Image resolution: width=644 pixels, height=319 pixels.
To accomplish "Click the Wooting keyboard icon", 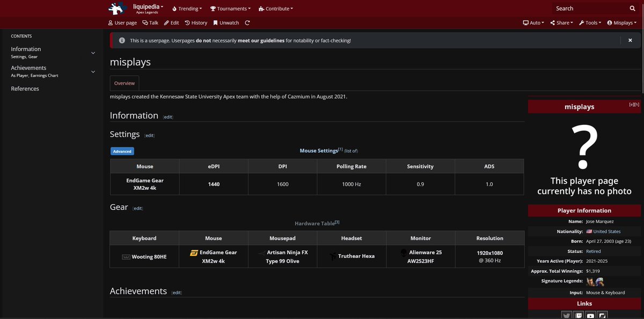I will (126, 257).
